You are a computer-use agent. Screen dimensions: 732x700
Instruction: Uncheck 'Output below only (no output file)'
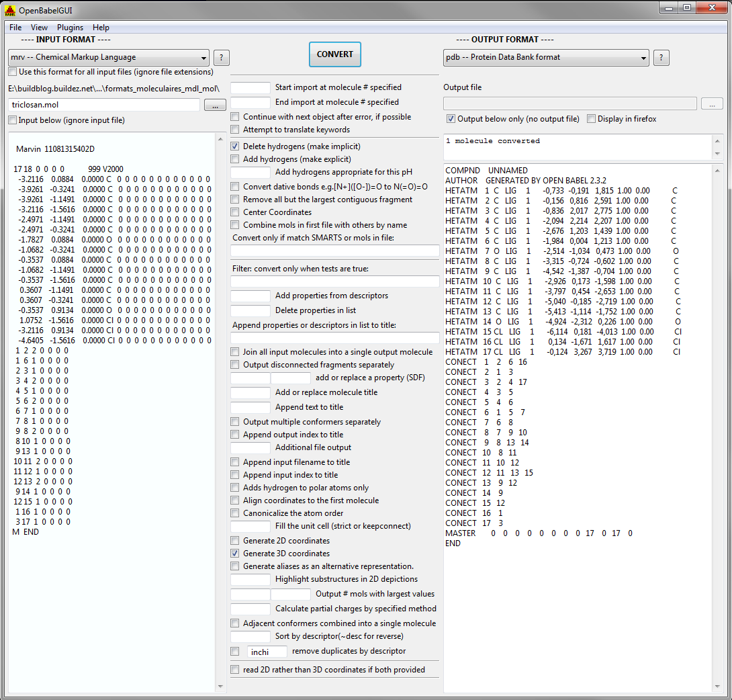pyautogui.click(x=451, y=119)
